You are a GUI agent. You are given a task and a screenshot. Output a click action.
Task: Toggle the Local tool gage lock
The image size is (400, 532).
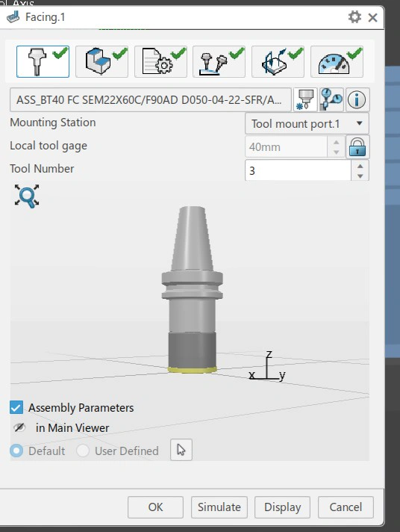tap(357, 147)
